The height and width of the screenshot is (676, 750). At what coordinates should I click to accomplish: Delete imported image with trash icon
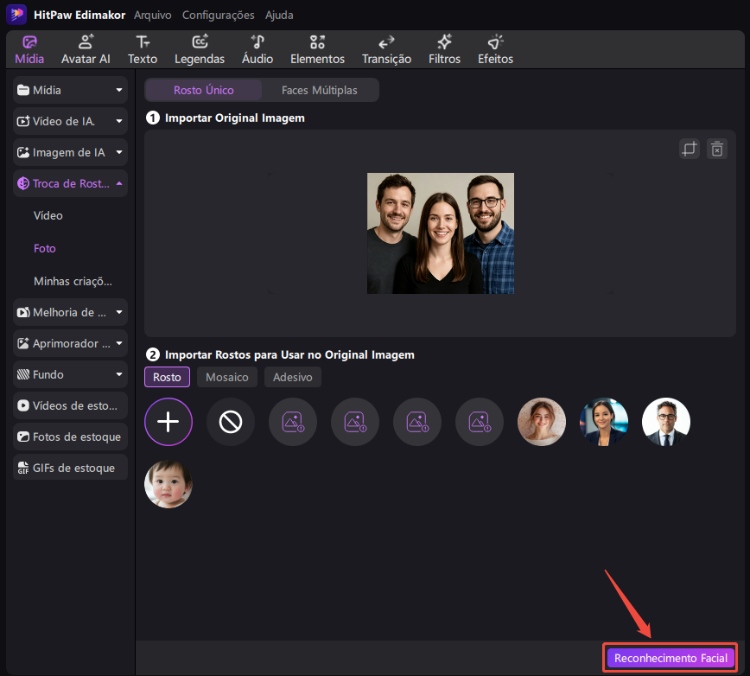(716, 149)
